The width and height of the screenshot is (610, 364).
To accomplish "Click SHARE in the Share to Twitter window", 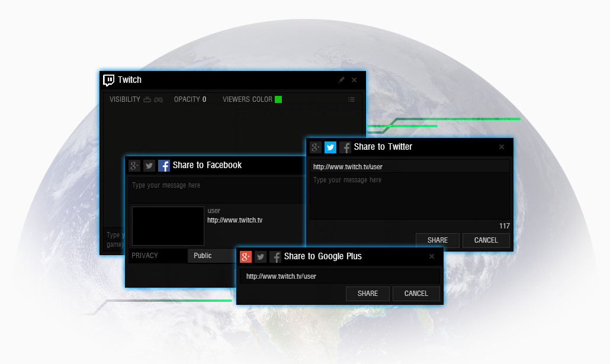I will click(x=438, y=240).
